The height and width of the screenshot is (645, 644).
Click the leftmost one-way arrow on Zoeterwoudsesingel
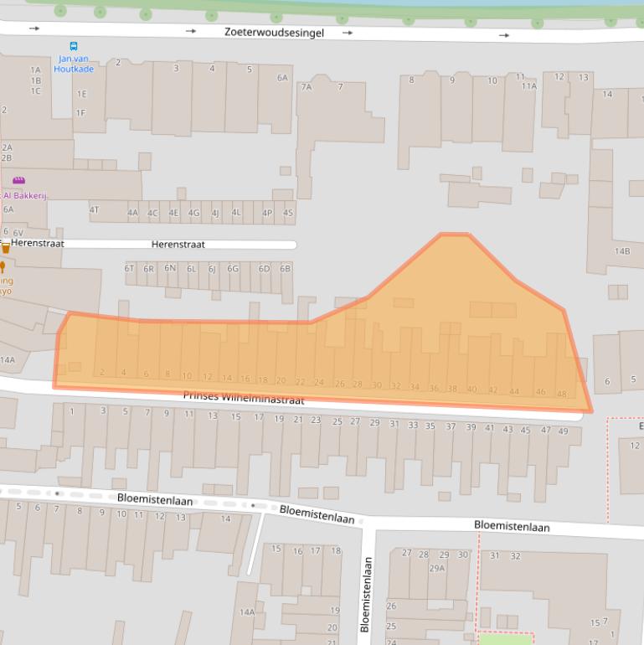click(x=33, y=28)
